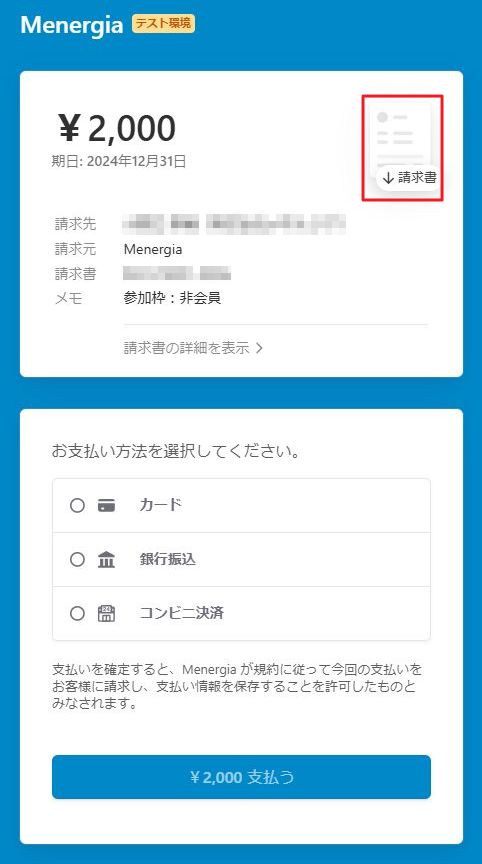Click the ￥2,000 amount heading
482x864 pixels.
(117, 128)
